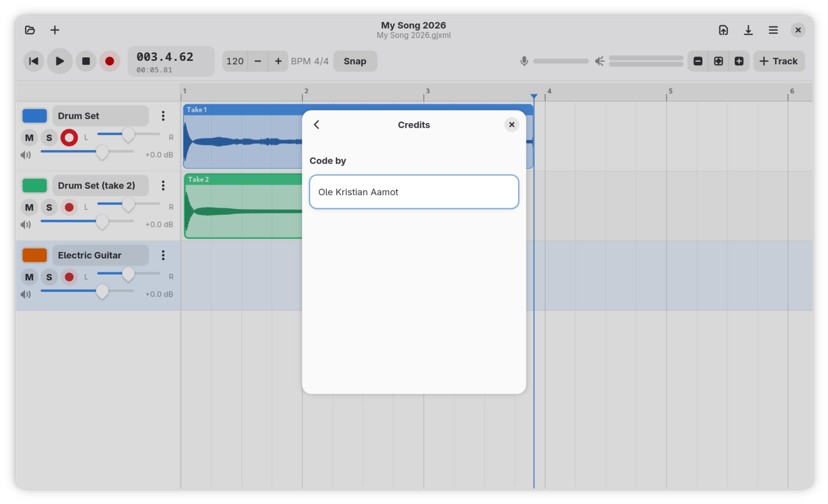Start recording with the main record button
The height and width of the screenshot is (504, 828).
click(110, 61)
